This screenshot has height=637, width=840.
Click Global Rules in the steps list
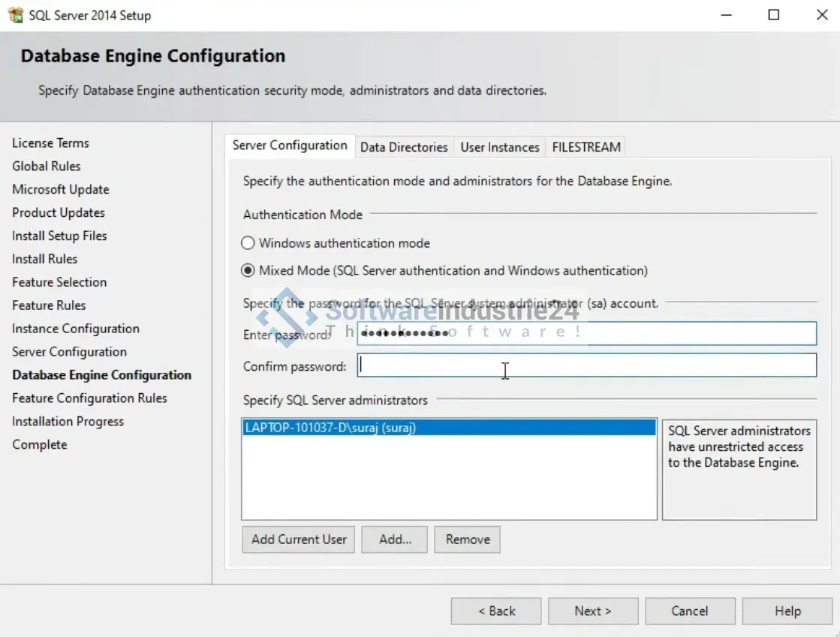tap(46, 166)
